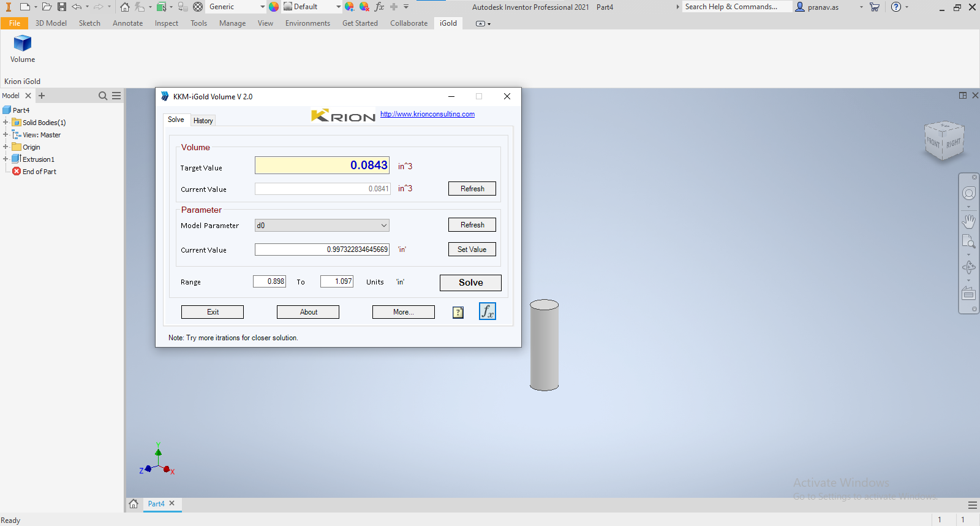The image size is (980, 526).
Task: Search the Model browser with magnifier icon
Action: (x=103, y=96)
